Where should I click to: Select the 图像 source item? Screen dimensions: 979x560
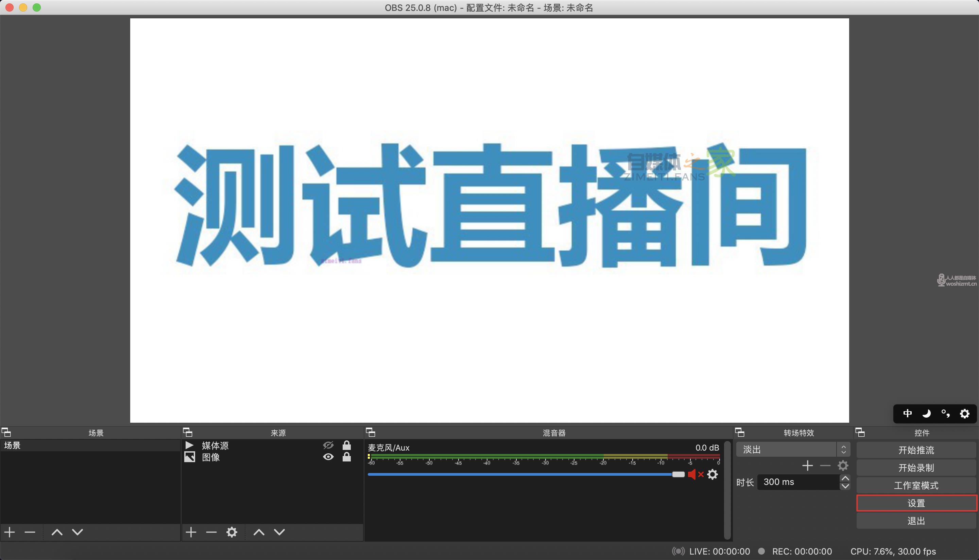click(211, 457)
